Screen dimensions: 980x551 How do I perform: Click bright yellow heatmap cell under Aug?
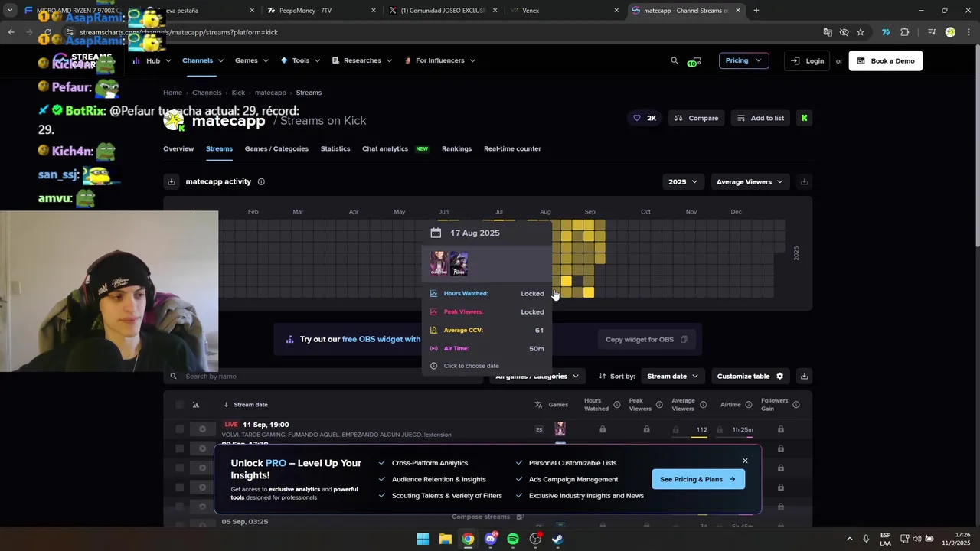(566, 282)
